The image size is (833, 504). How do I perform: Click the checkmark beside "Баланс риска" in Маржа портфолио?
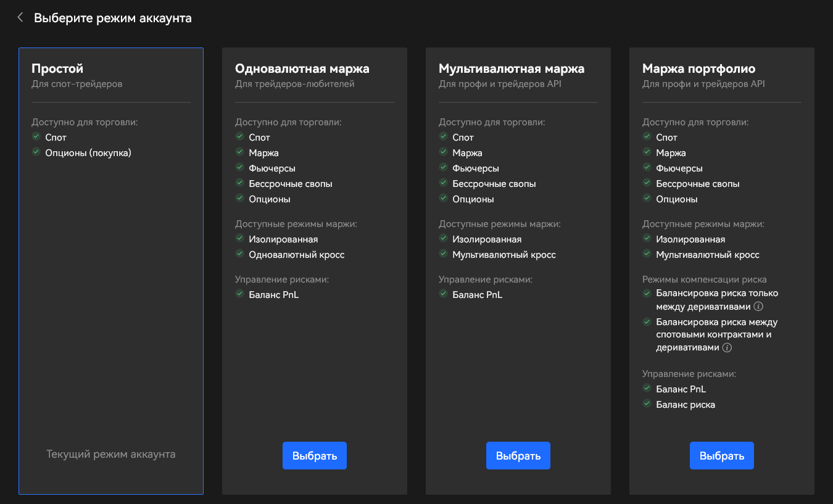647,404
